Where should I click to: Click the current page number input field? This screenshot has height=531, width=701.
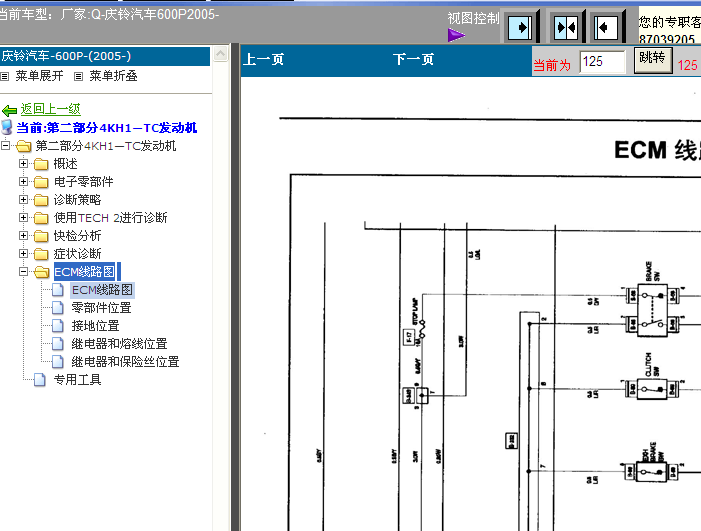tap(602, 62)
